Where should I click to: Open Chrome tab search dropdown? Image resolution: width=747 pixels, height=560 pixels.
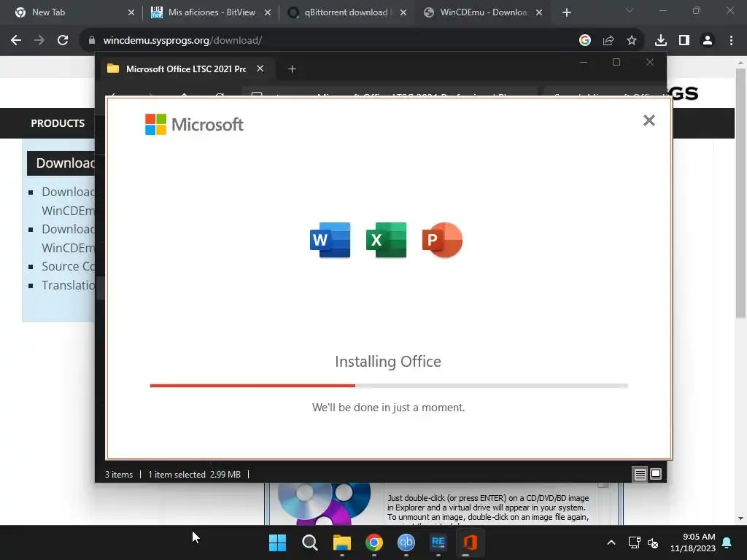pos(630,10)
